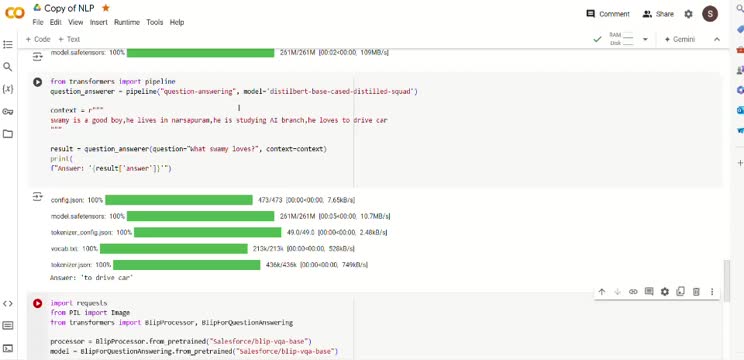Click the Answer: 'to drive car' output
The width and height of the screenshot is (744, 360).
point(92,277)
